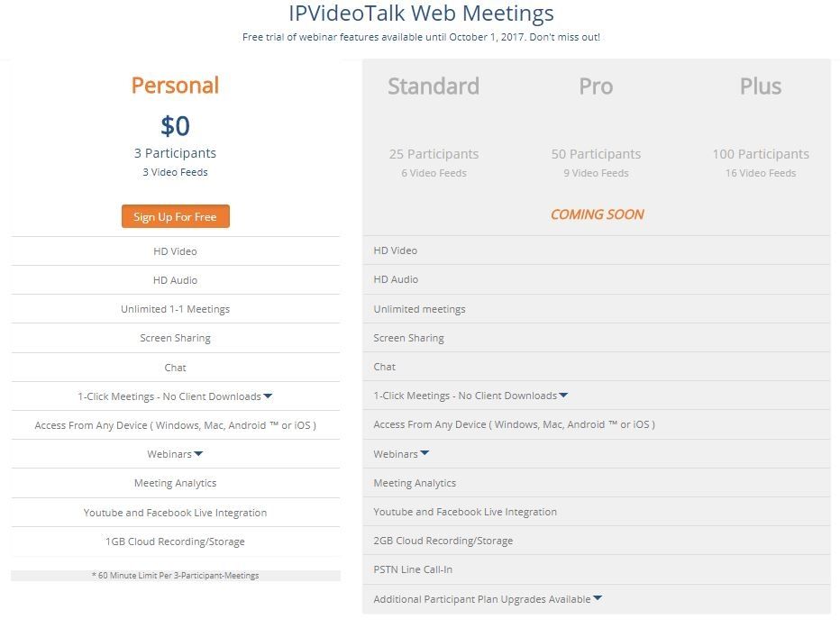Expand 1-Click Meetings arrow in Standard column

point(563,396)
